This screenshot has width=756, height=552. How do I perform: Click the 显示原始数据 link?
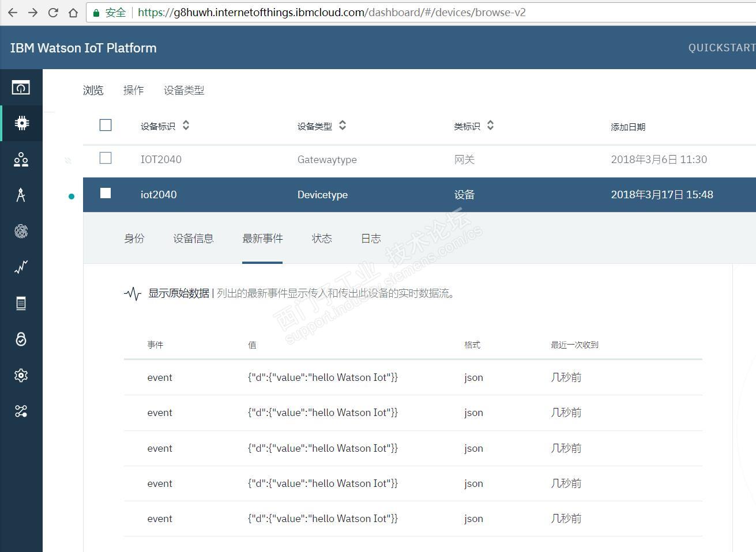[179, 293]
